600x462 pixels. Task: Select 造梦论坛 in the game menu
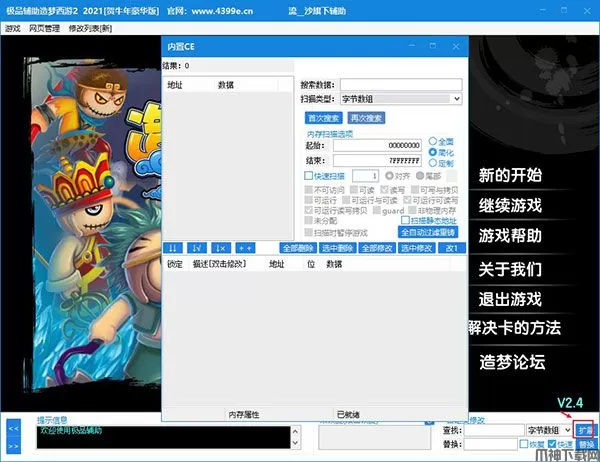(512, 362)
